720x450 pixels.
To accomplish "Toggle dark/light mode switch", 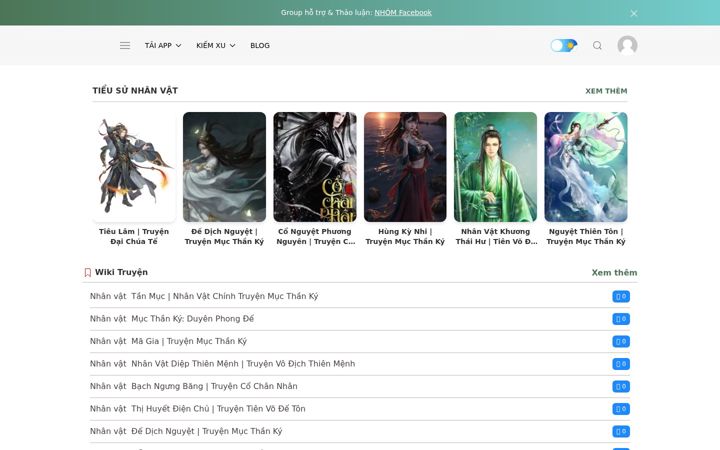I will pos(563,45).
